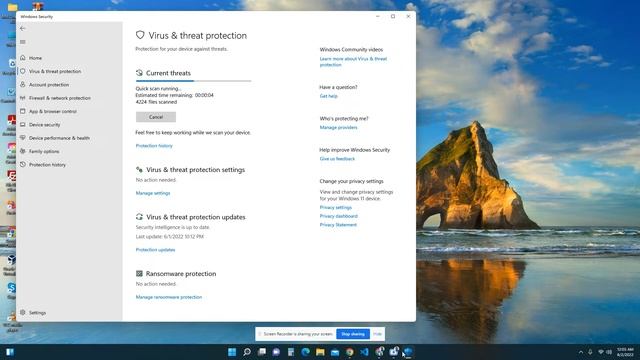Screen dimensions: 640x360
Task: Open Task View on the taskbar
Action: (x=262, y=352)
